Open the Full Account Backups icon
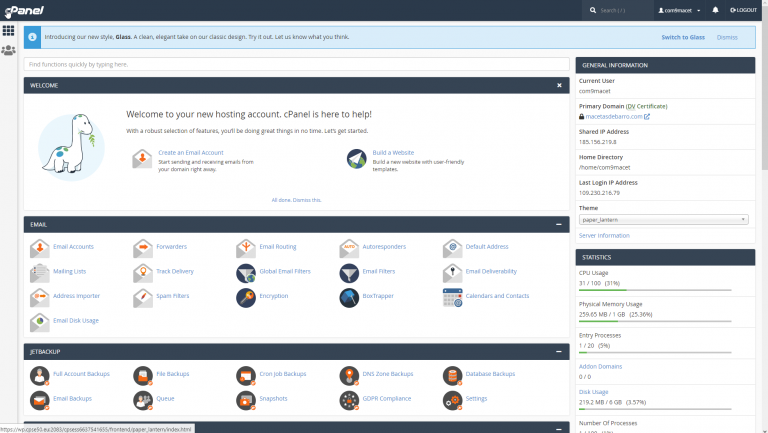Viewport: 768px width, 433px height. [x=40, y=375]
